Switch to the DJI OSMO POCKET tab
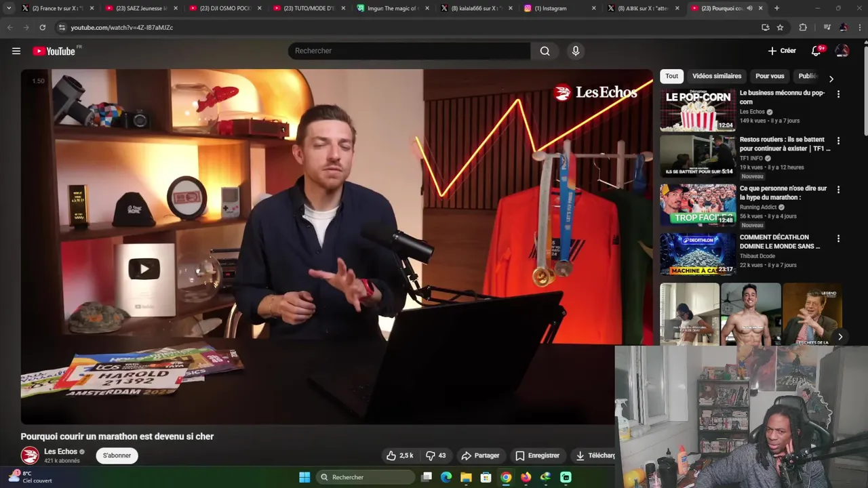The height and width of the screenshot is (488, 868). (224, 8)
